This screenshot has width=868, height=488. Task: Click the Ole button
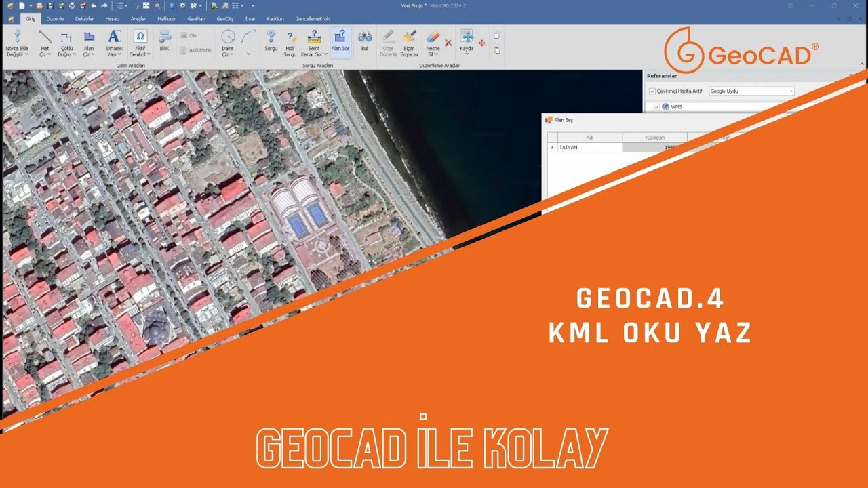pyautogui.click(x=189, y=35)
